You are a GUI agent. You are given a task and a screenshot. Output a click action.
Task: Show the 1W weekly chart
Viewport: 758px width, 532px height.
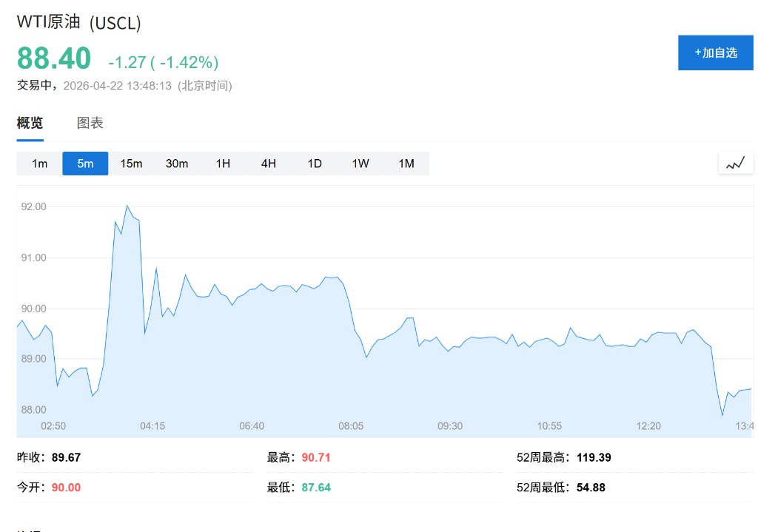click(360, 164)
